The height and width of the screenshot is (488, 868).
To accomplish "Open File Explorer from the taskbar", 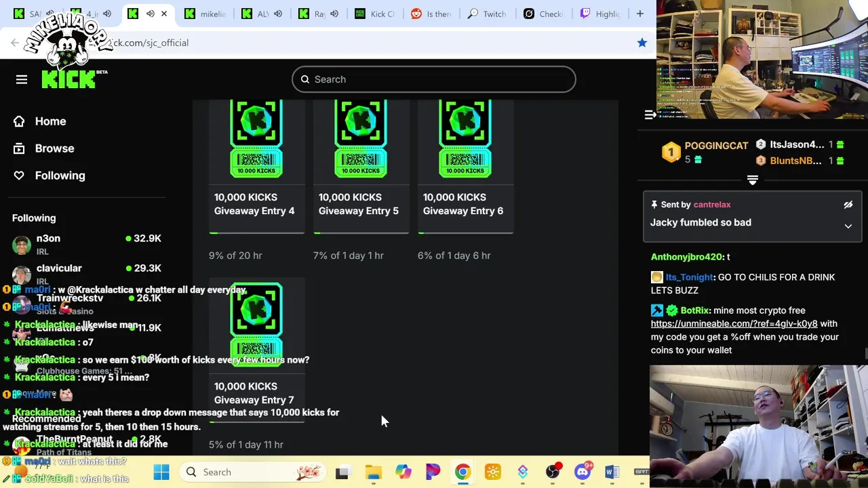I will coord(373,472).
